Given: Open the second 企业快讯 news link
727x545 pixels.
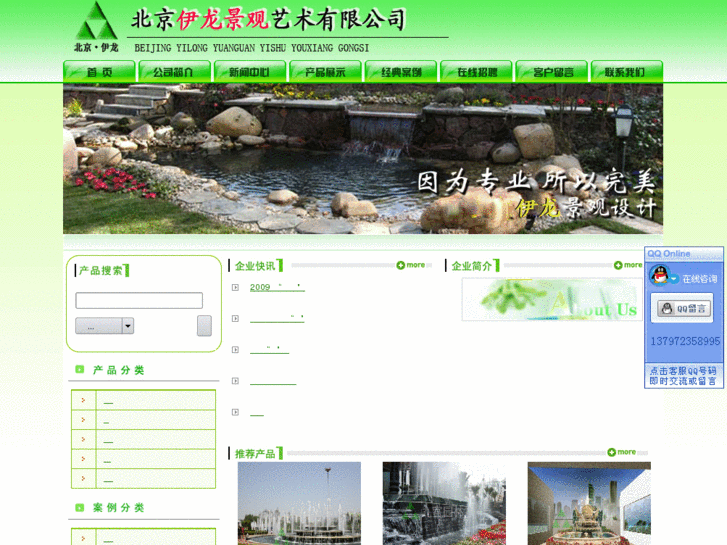Looking at the screenshot, I should (277, 318).
